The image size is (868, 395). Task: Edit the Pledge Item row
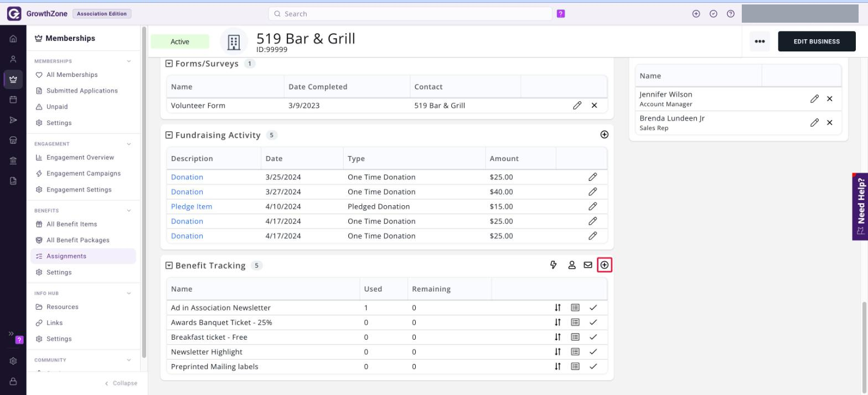[x=592, y=206]
